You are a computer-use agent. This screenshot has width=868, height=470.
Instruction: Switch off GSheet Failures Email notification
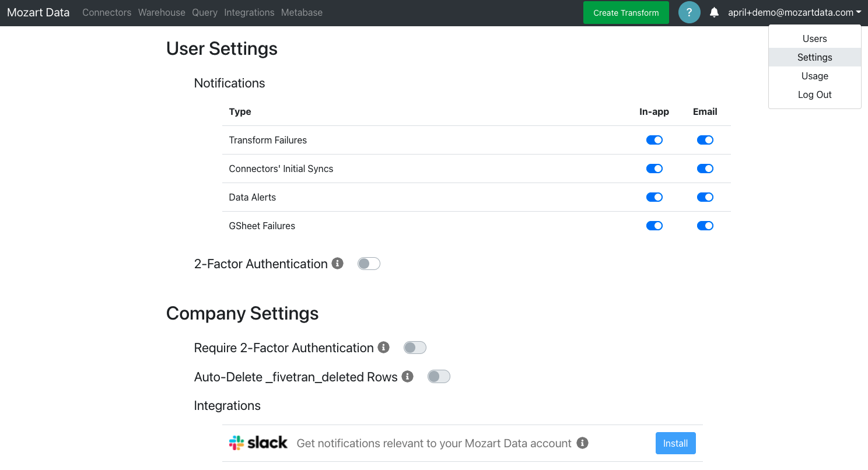click(705, 226)
